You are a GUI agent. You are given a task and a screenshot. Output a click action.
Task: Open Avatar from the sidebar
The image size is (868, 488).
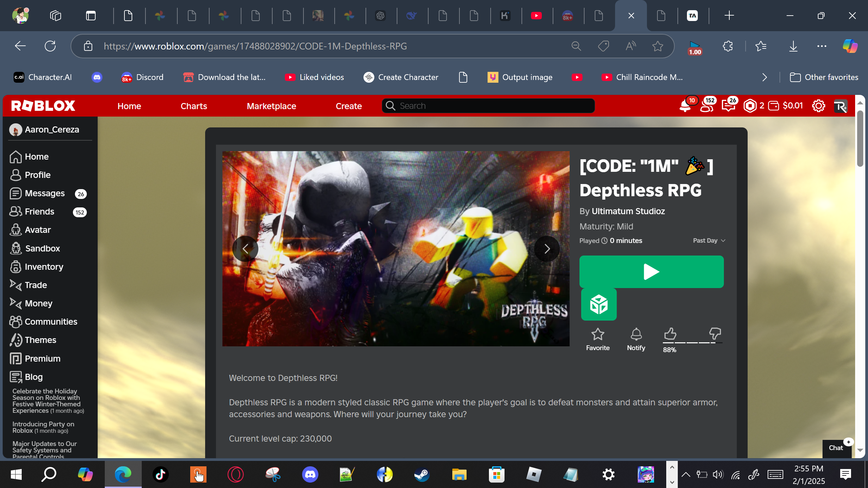38,230
